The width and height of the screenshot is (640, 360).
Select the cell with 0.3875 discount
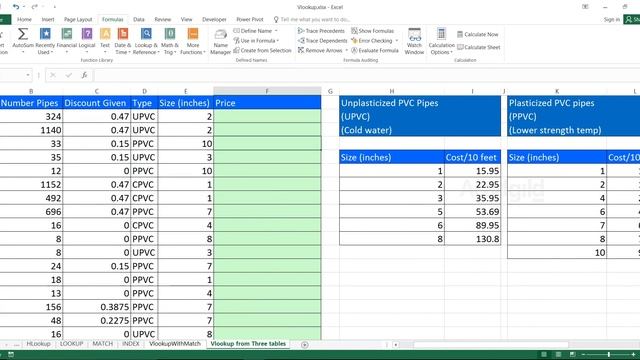pos(96,307)
